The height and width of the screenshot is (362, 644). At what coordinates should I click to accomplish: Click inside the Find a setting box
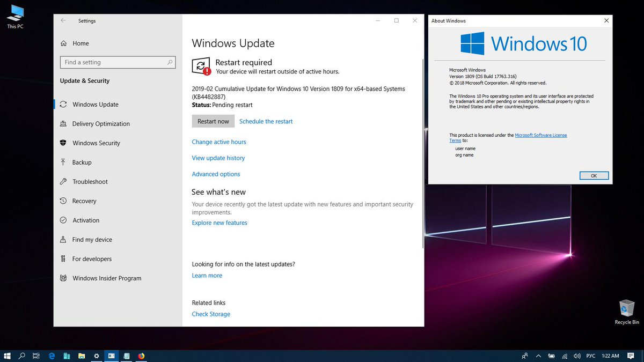click(x=118, y=62)
